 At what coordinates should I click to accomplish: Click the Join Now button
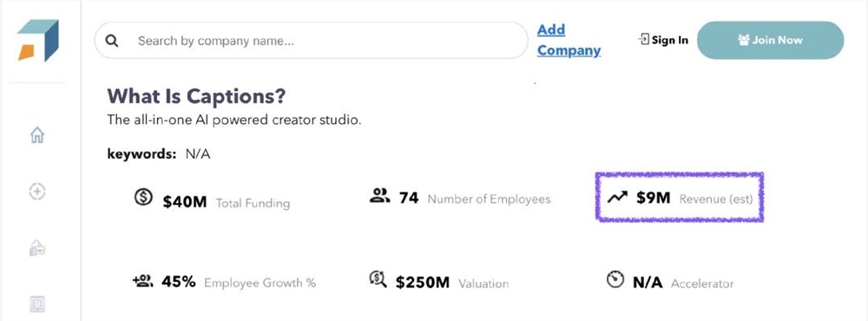[x=770, y=40]
